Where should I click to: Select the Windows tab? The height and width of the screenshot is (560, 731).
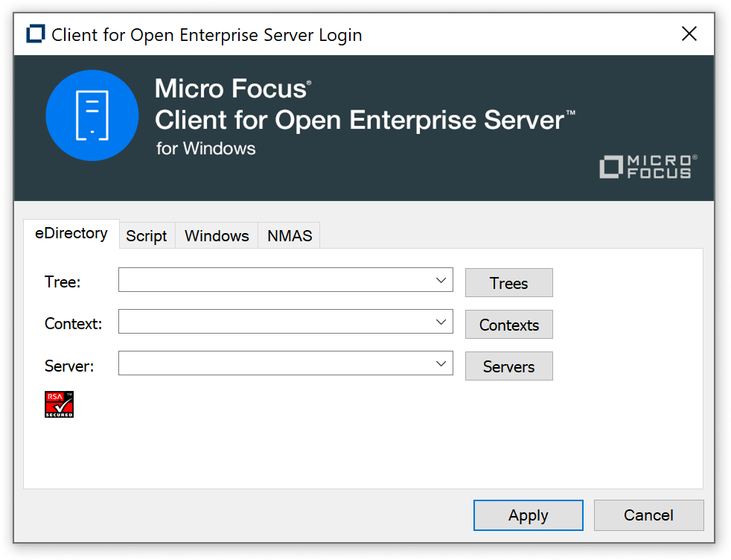click(217, 236)
